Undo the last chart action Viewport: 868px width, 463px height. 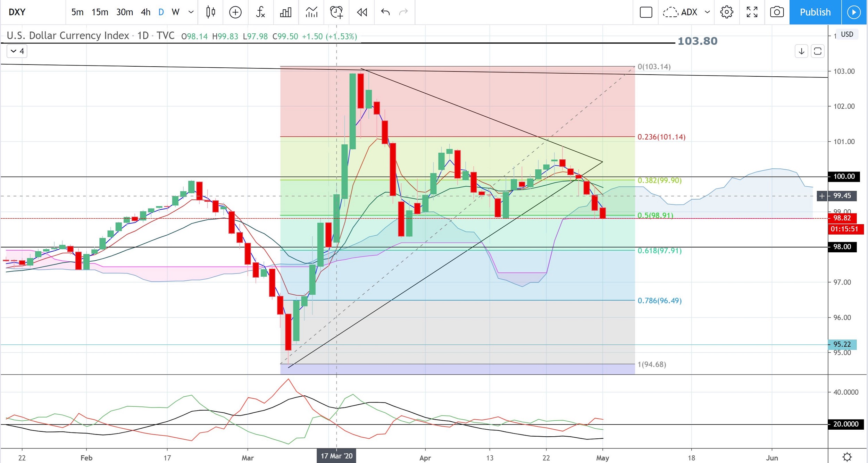[x=385, y=12]
